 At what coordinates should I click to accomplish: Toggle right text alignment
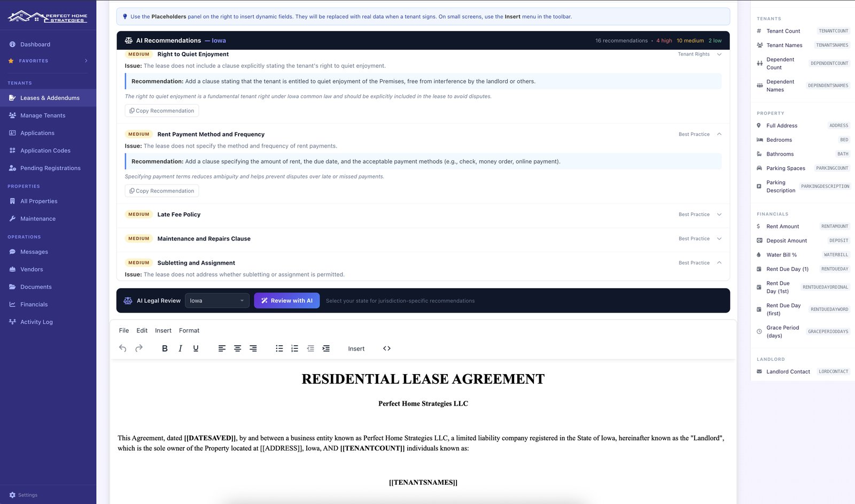click(x=253, y=348)
